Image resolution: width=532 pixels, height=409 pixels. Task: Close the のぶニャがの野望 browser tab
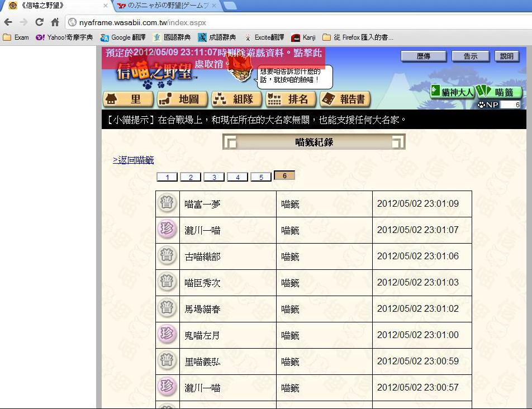tap(214, 6)
